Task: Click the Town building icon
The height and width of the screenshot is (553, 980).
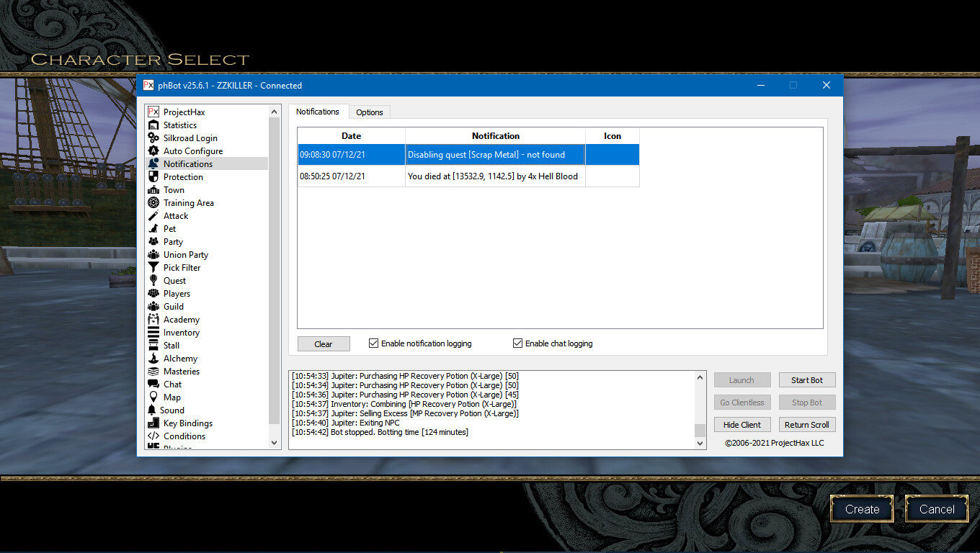Action: pyautogui.click(x=153, y=190)
